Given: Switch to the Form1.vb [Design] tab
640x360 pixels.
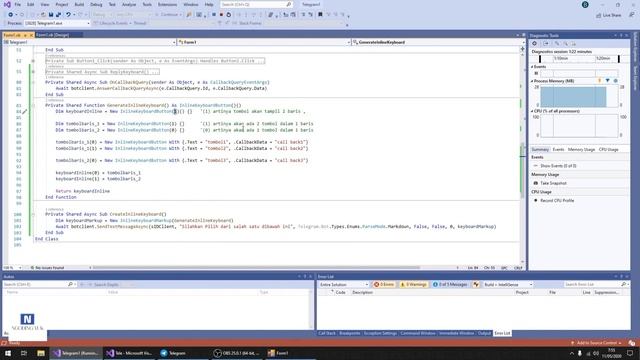Looking at the screenshot, I should 52,35.
